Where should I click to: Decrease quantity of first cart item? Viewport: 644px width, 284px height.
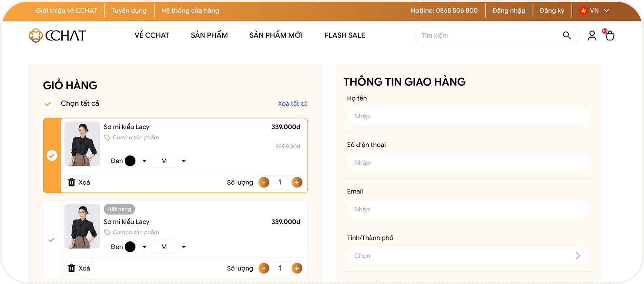pyautogui.click(x=264, y=182)
